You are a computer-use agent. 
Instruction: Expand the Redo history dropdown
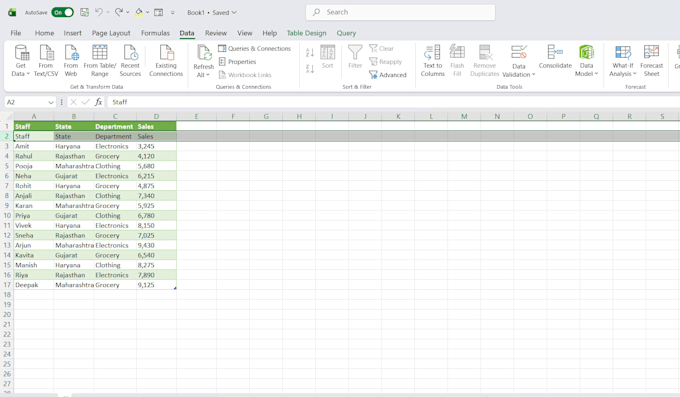(x=128, y=12)
